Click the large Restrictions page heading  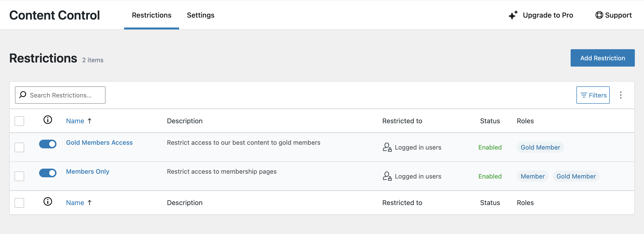[x=43, y=58]
